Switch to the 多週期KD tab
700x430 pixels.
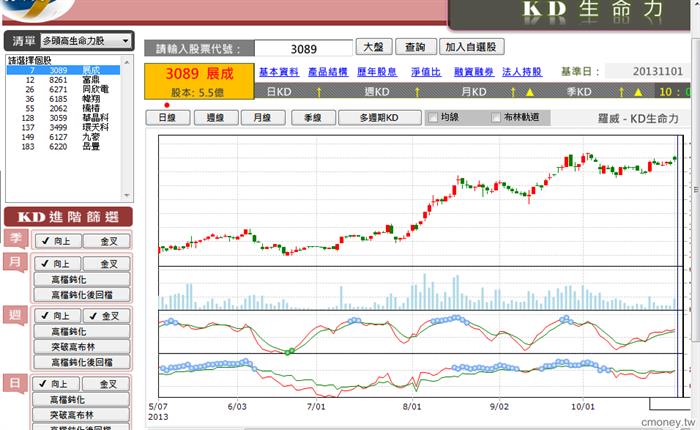click(379, 118)
